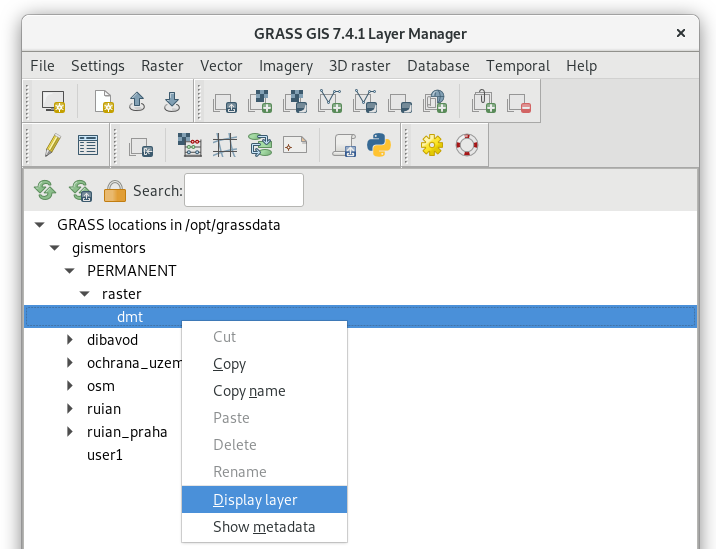Open the Vector menu
Screen dimensions: 716x549
221,66
